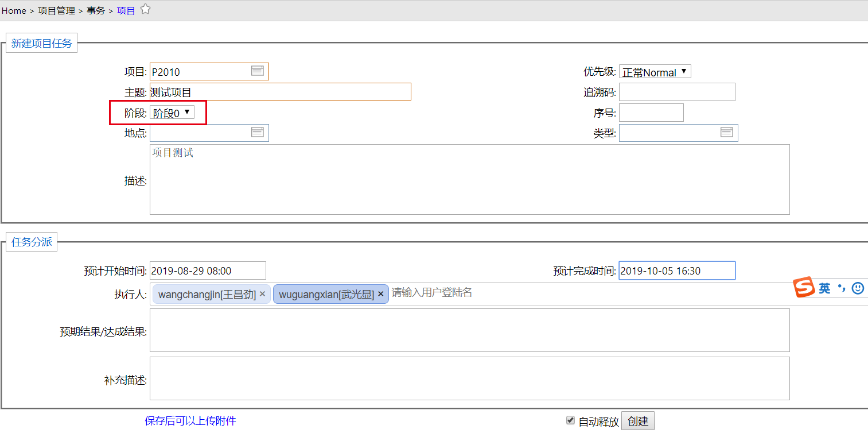Image resolution: width=868 pixels, height=433 pixels.
Task: Click the 任务分派 section legend
Action: coord(32,242)
